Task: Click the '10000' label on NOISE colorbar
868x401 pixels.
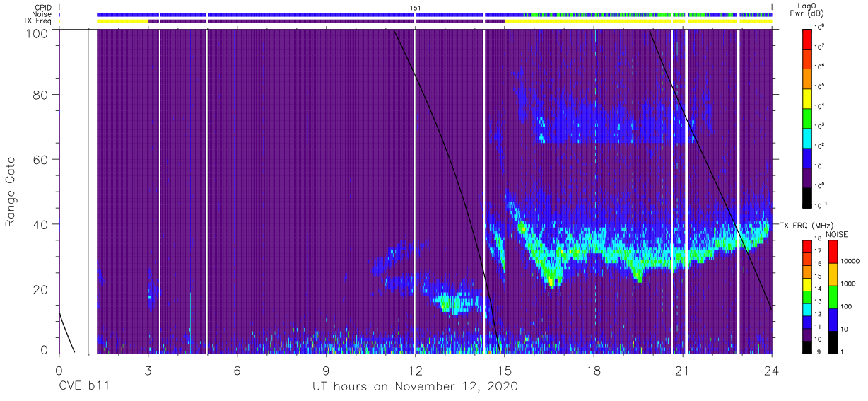Action: click(850, 262)
